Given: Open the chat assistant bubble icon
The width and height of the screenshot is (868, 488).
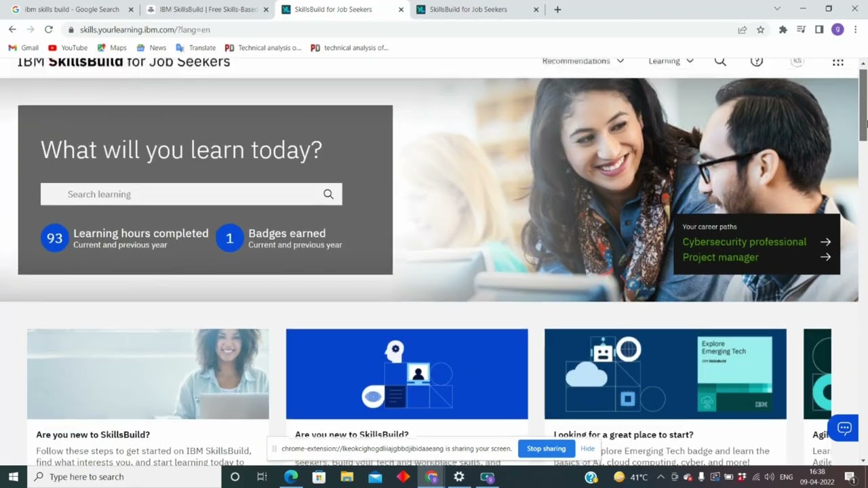Looking at the screenshot, I should coord(844,428).
